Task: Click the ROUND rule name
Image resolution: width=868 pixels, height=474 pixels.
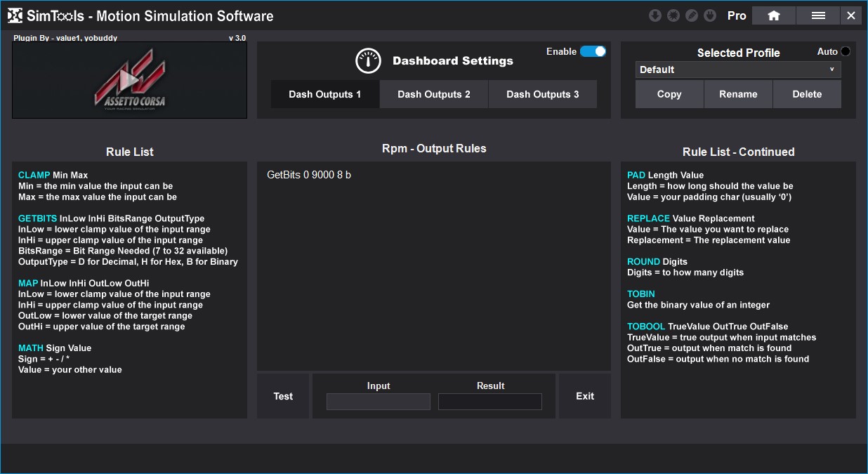Action: (x=644, y=262)
